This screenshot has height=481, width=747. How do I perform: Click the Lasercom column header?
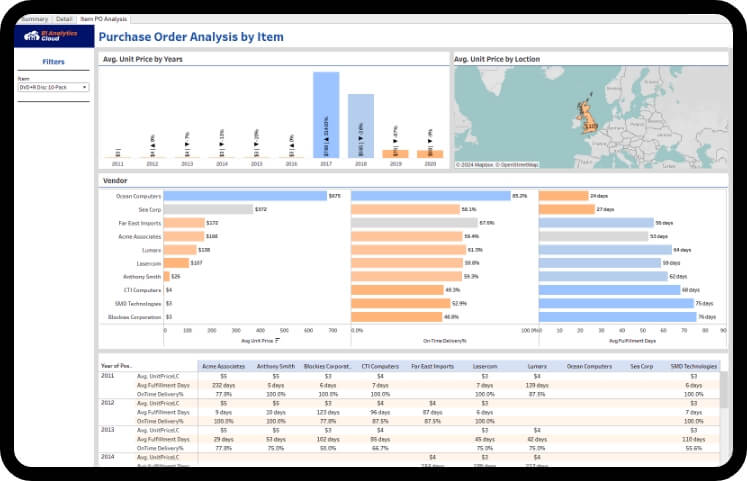485,366
